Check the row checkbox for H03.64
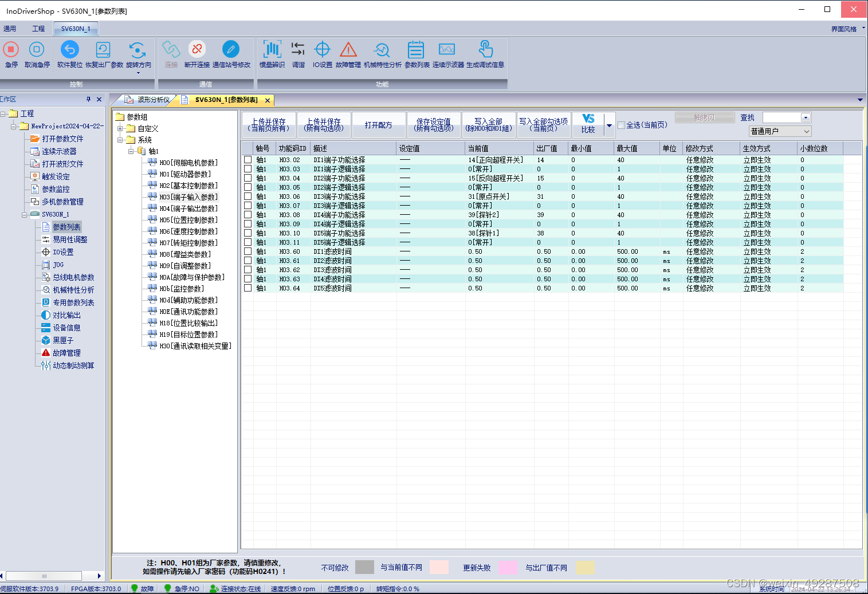 click(248, 288)
